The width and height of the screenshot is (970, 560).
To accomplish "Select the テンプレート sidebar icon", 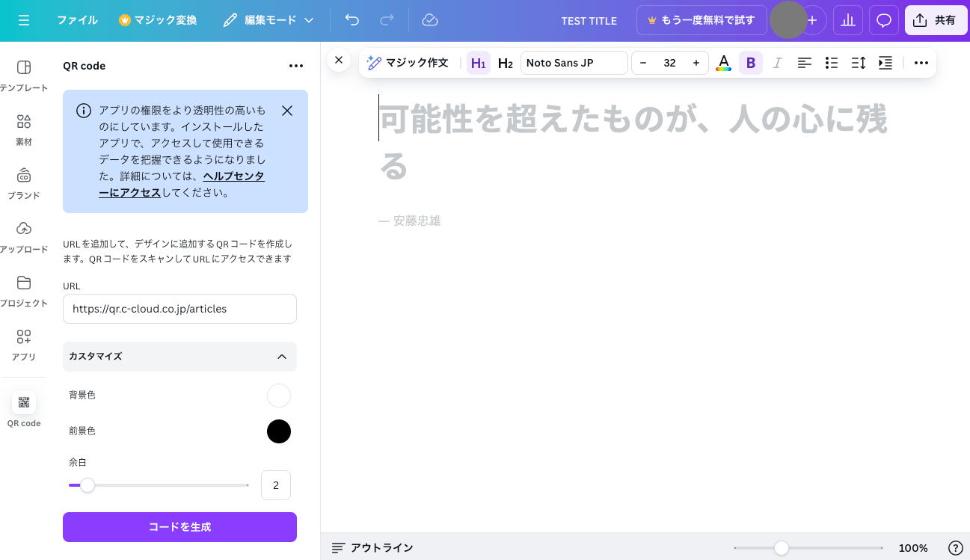I will pos(23,73).
